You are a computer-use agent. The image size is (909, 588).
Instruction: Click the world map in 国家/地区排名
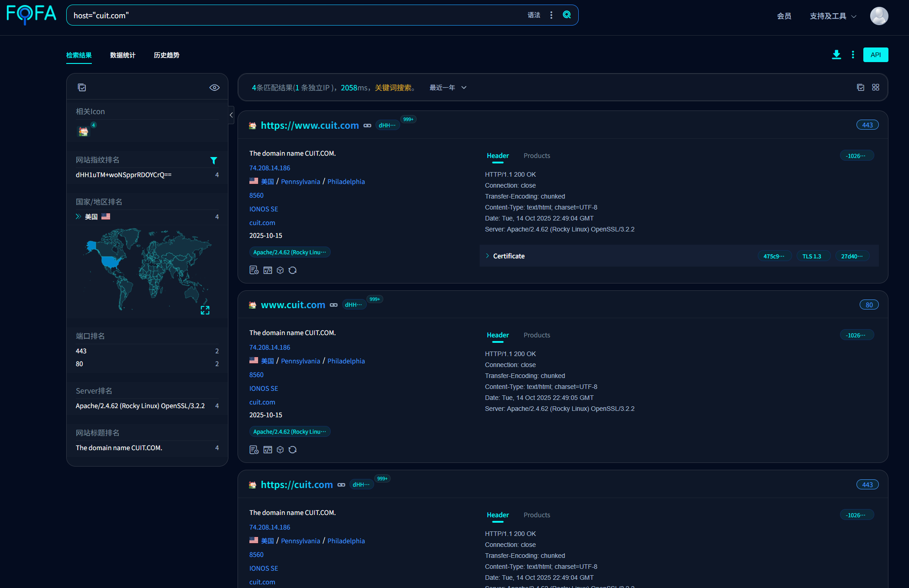coord(147,269)
